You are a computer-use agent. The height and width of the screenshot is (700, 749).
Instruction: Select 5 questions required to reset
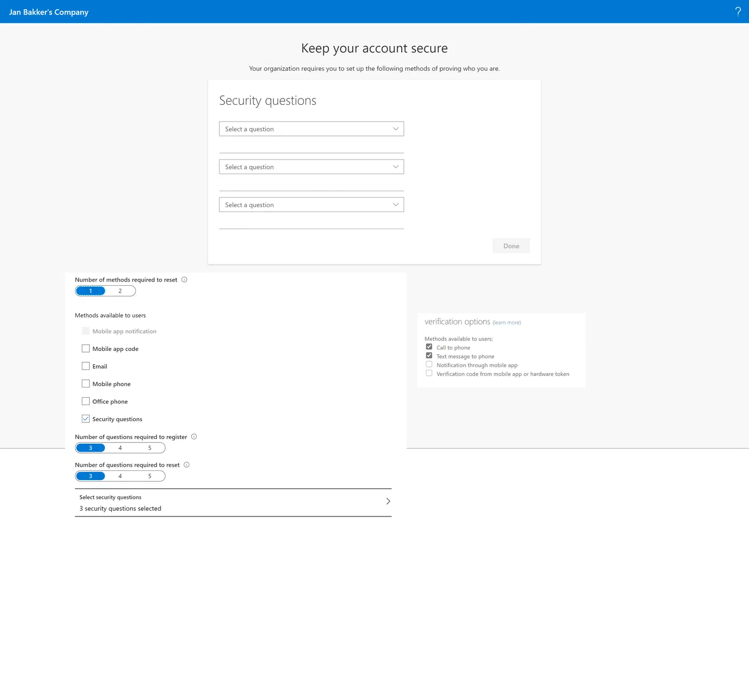pos(150,476)
